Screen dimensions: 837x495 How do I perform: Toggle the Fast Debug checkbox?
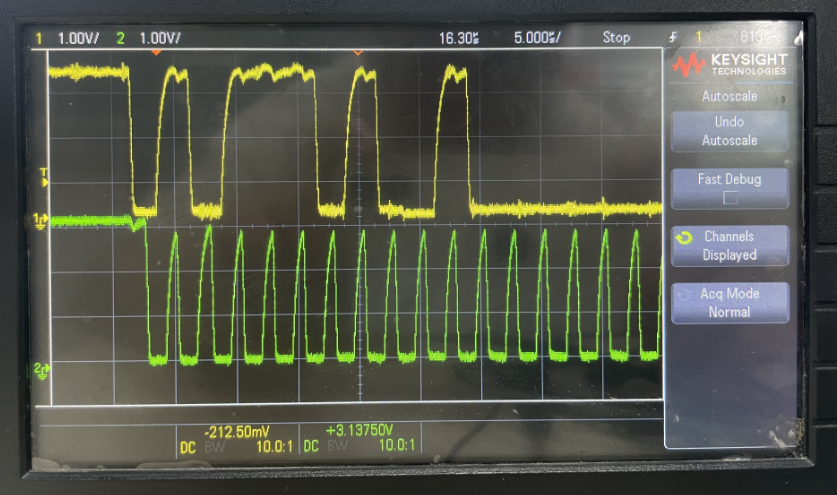pyautogui.click(x=730, y=198)
